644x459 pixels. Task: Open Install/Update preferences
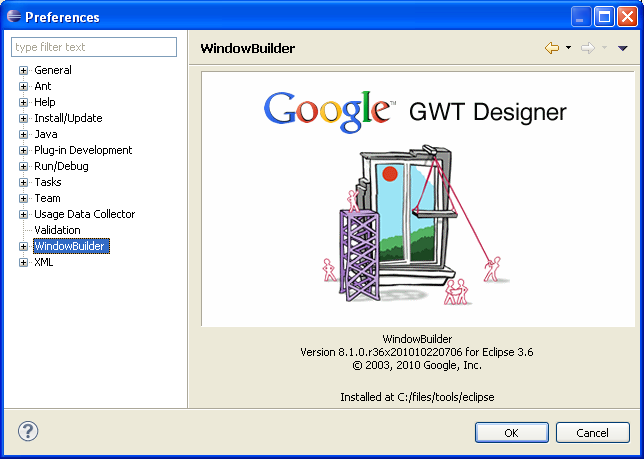pyautogui.click(x=68, y=118)
